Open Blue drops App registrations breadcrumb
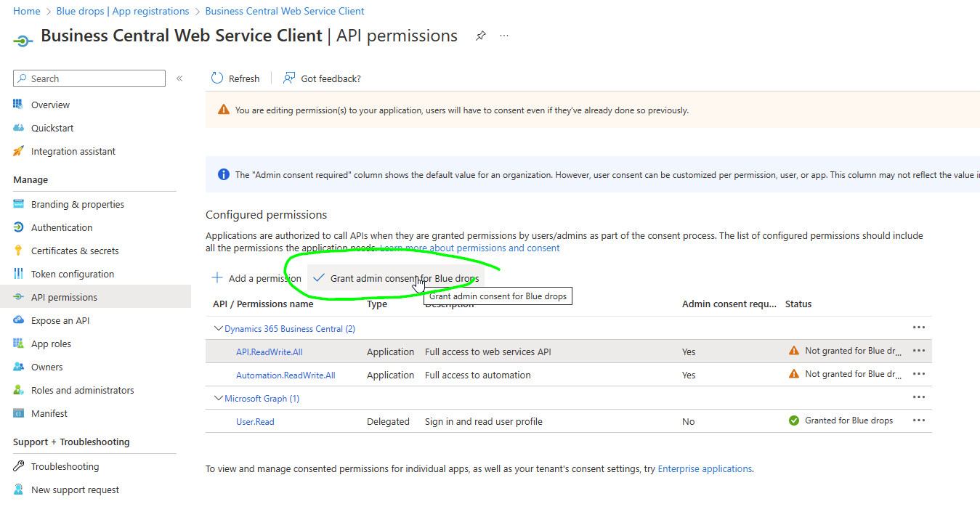The width and height of the screenshot is (980, 512). click(x=123, y=11)
